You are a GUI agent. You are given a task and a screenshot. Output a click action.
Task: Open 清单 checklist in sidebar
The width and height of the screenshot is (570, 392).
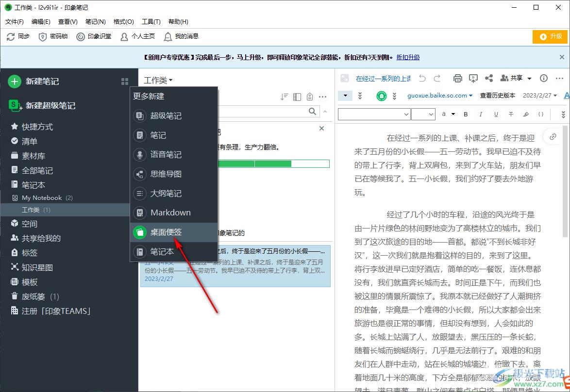pyautogui.click(x=24, y=141)
